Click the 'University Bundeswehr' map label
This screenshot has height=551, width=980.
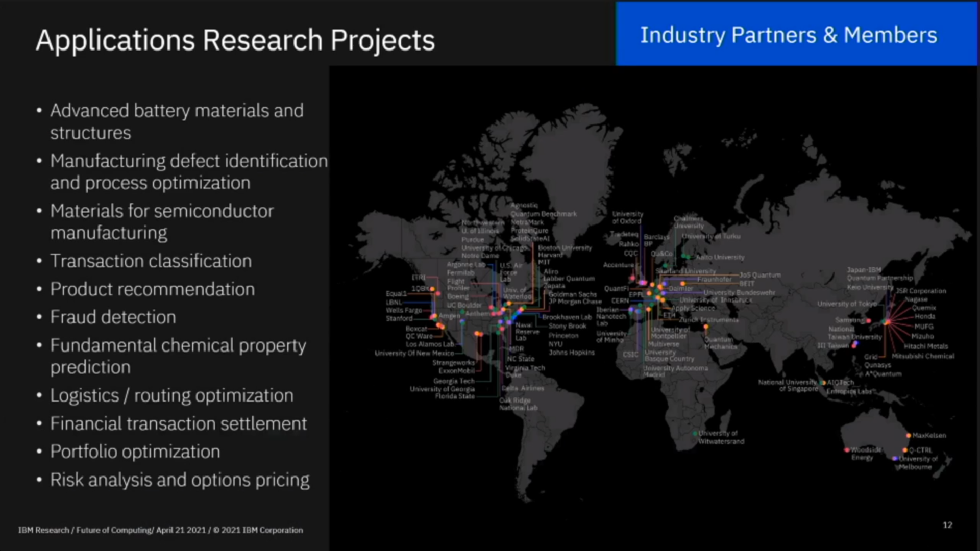739,292
